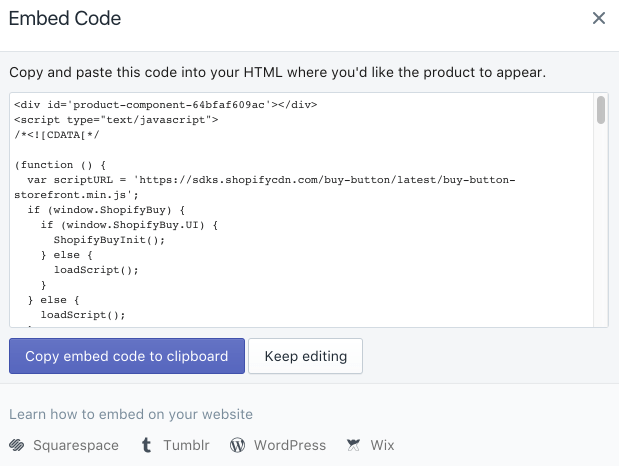Click the first loadScript(); line in code
The image size is (619, 466).
pyautogui.click(x=96, y=270)
